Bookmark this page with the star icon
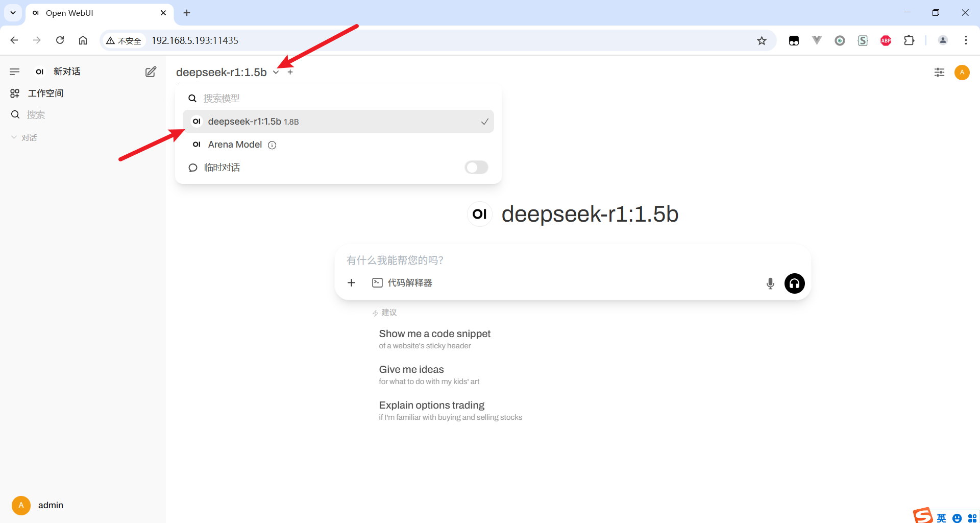This screenshot has width=980, height=523. tap(762, 41)
